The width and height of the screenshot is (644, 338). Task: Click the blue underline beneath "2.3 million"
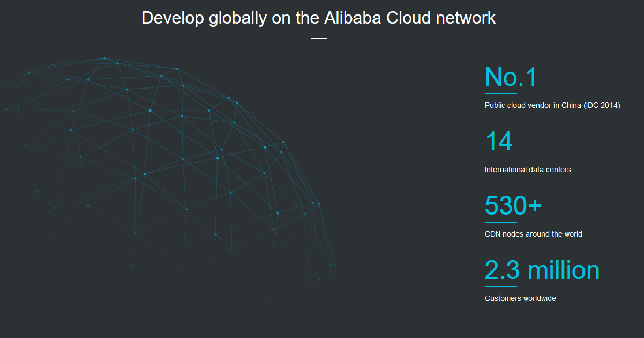[500, 287]
